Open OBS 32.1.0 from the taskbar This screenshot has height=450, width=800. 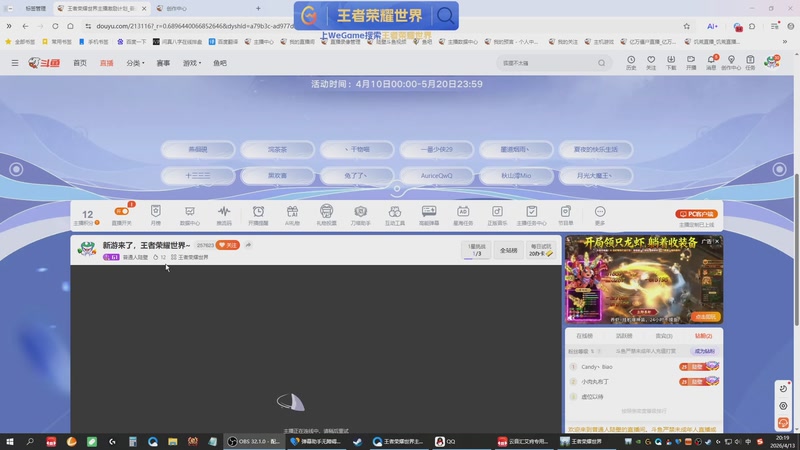point(254,441)
